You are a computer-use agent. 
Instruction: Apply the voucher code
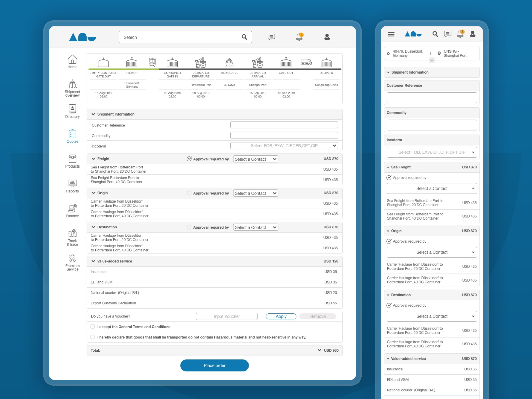point(281,316)
